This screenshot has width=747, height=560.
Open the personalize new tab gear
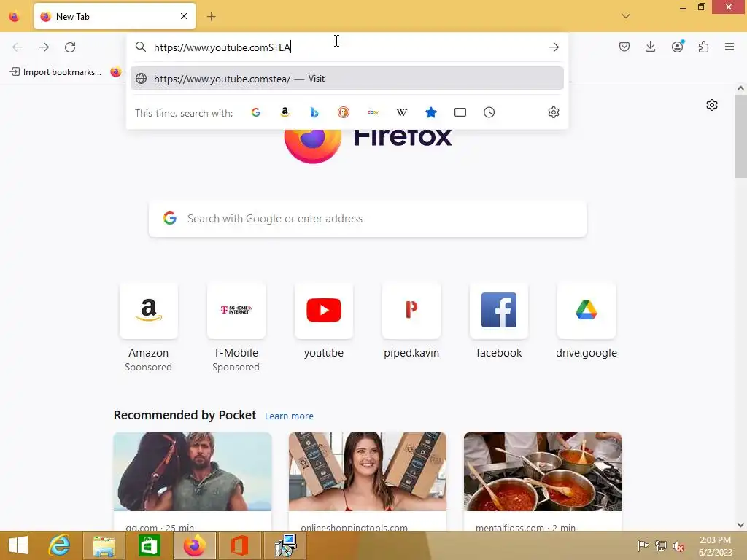pyautogui.click(x=712, y=105)
